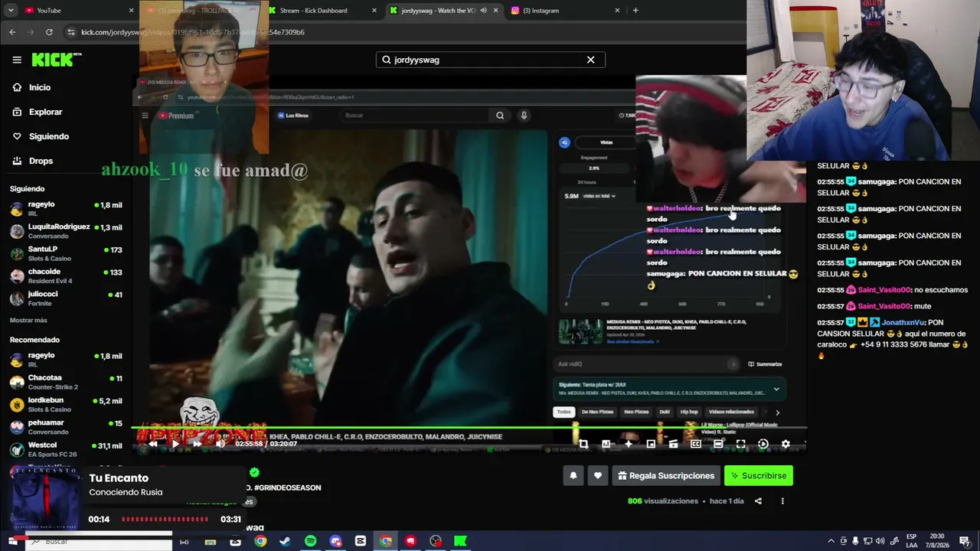Open SantuLP channel in followed list
Viewport: 980px width, 551px height.
(66, 253)
